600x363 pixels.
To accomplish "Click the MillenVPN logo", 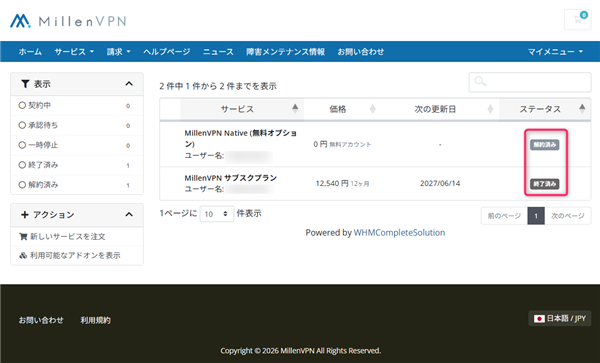I will (68, 21).
